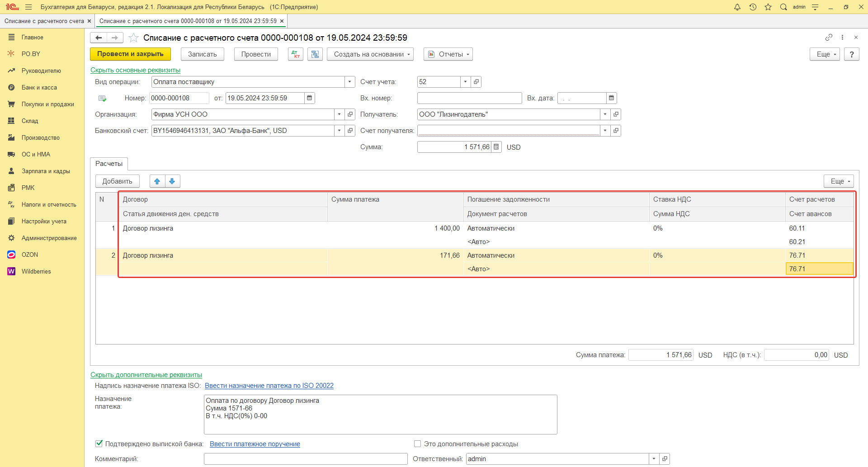
Task: Enable 'Это дополнительные расходы' checkbox
Action: coord(417,444)
